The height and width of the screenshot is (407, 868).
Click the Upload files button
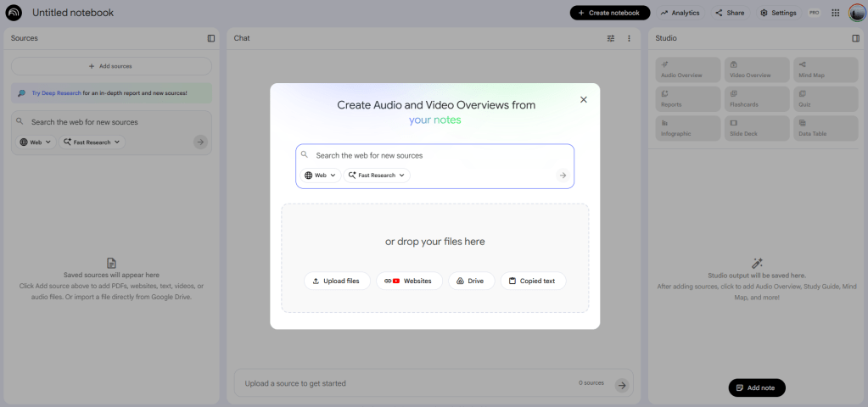337,281
